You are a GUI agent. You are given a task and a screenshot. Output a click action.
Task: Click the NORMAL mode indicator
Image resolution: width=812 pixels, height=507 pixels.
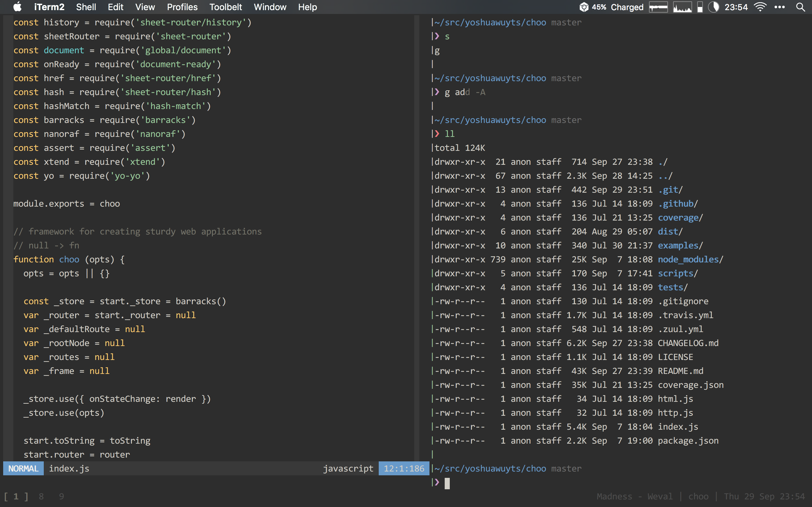23,468
